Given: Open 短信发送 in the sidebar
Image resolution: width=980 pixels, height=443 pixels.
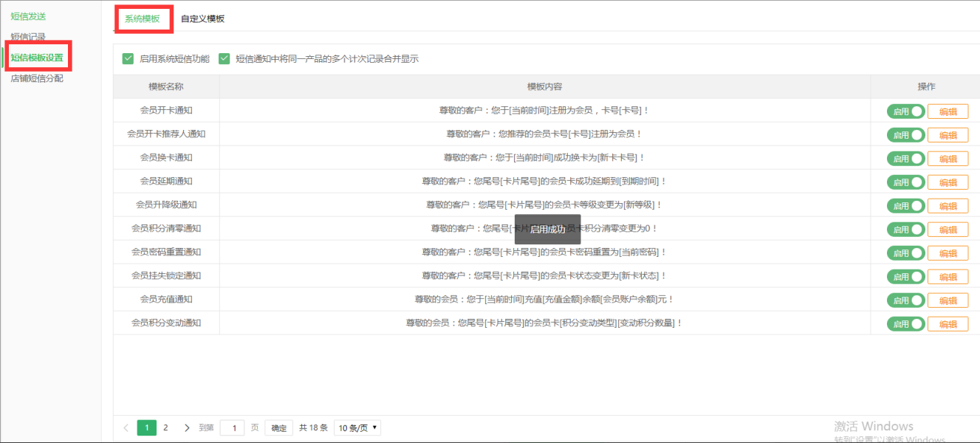Looking at the screenshot, I should coord(27,16).
